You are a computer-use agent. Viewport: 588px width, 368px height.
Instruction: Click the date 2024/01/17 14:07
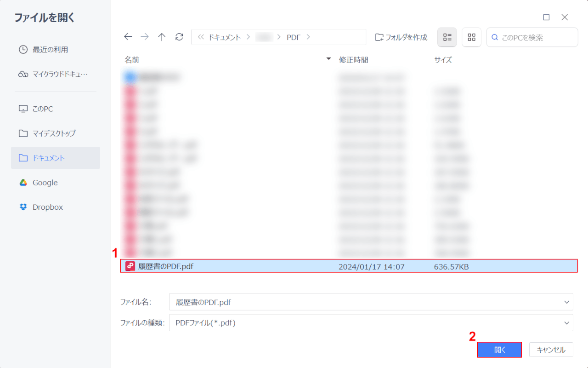372,266
